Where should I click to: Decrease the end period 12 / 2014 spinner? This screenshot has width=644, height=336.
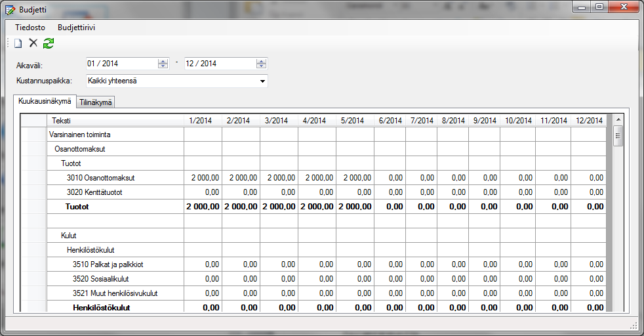261,66
